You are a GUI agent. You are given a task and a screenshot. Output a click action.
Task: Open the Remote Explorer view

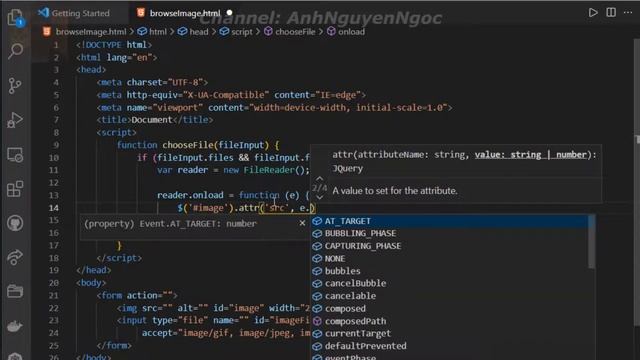tap(16, 155)
